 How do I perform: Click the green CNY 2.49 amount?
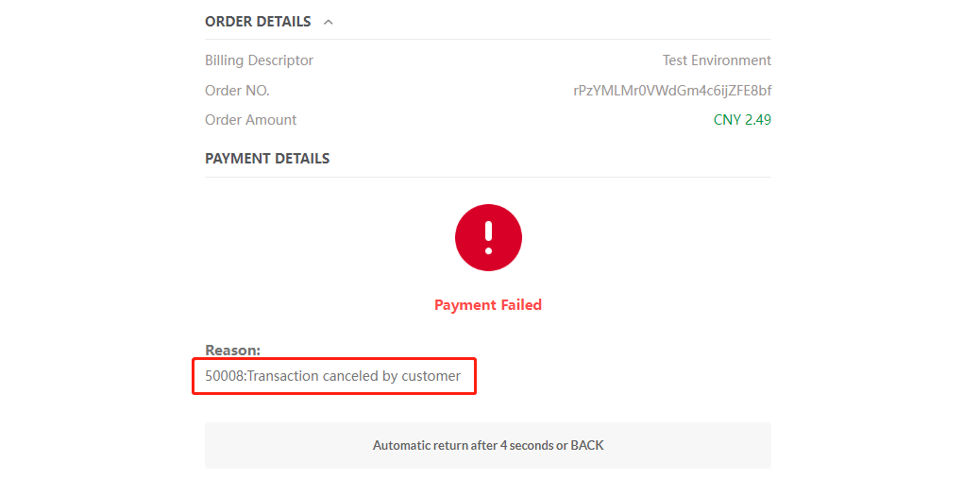[x=742, y=120]
